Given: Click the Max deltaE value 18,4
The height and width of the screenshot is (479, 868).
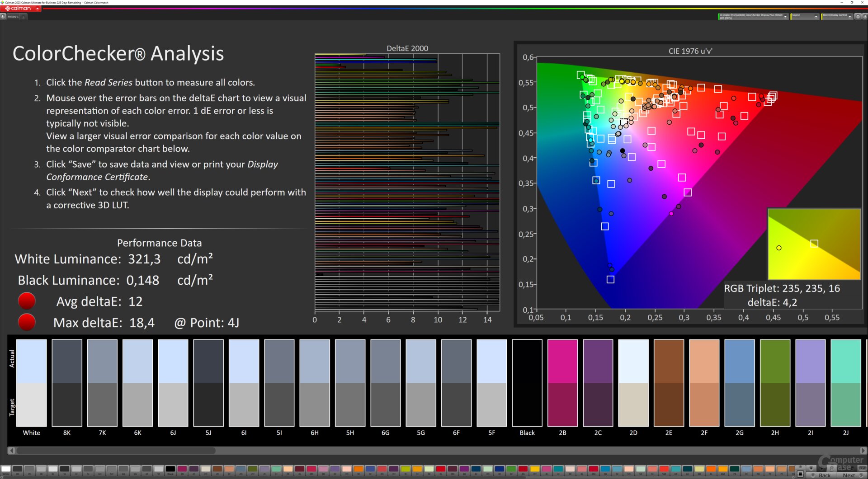Looking at the screenshot, I should coord(142,323).
